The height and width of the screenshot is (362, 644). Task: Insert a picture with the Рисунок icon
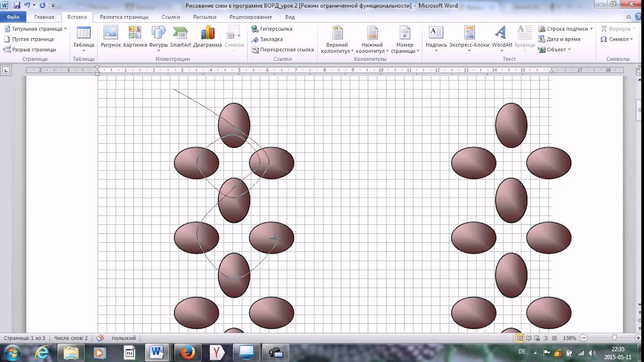111,37
